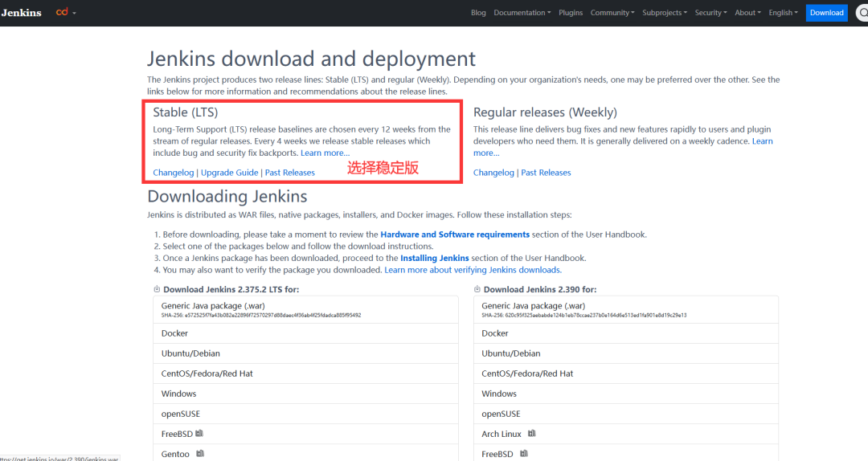
Task: Select Ubuntu/Debian in the LTS list
Action: point(305,353)
